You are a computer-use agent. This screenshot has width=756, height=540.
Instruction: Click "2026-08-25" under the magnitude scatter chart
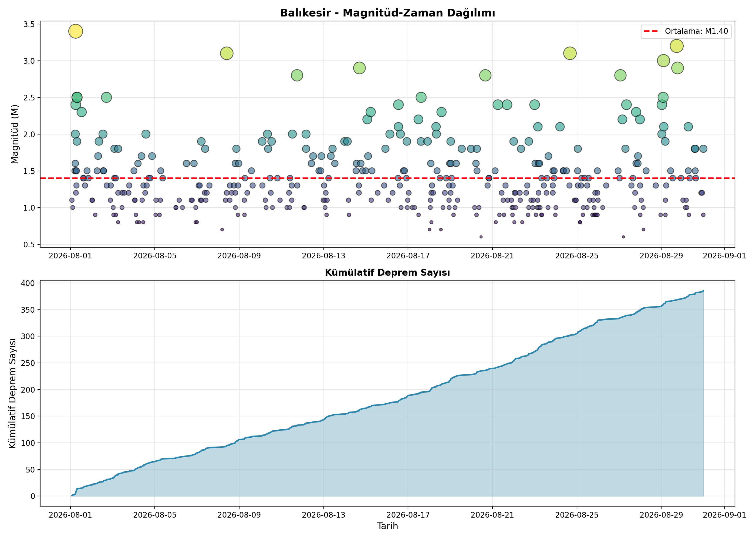577,256
